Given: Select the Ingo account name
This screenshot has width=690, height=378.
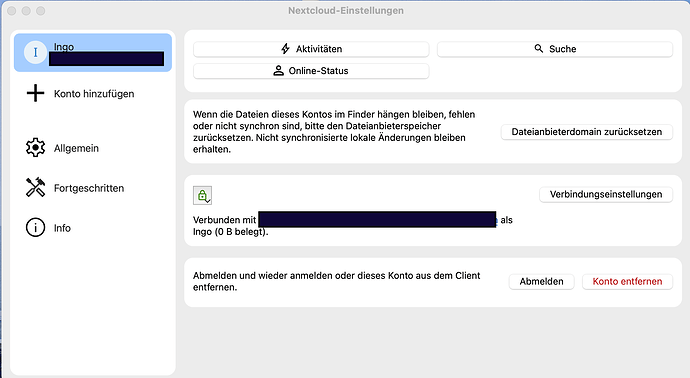Looking at the screenshot, I should point(64,47).
